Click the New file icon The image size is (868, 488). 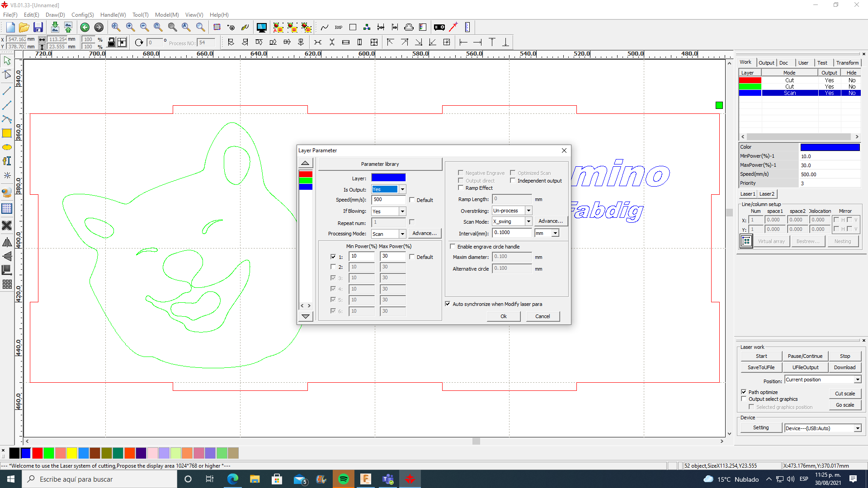pos(10,28)
